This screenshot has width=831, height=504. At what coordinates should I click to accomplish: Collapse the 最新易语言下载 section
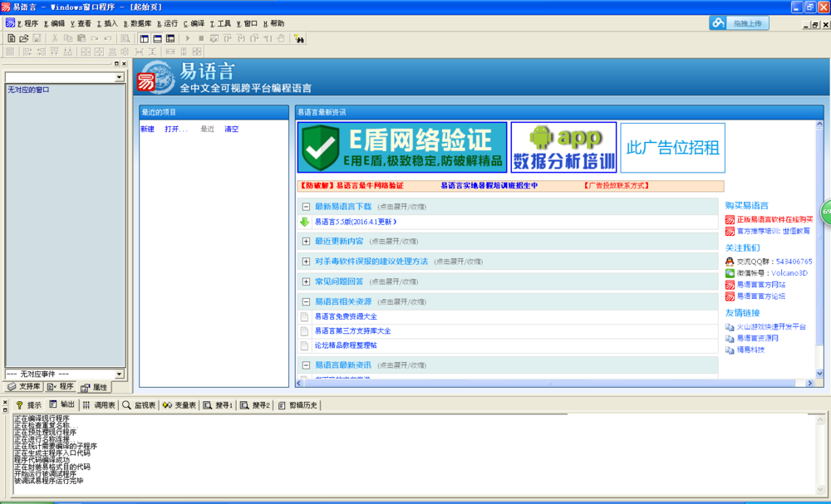pyautogui.click(x=306, y=207)
